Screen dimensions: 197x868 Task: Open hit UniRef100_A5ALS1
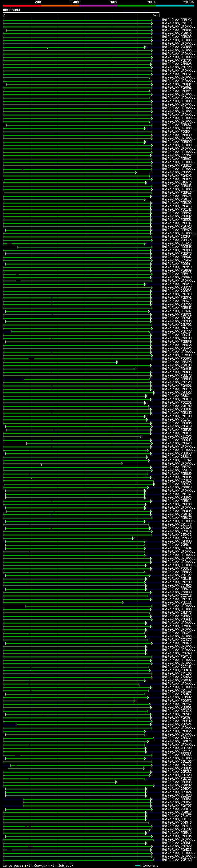(177, 74)
